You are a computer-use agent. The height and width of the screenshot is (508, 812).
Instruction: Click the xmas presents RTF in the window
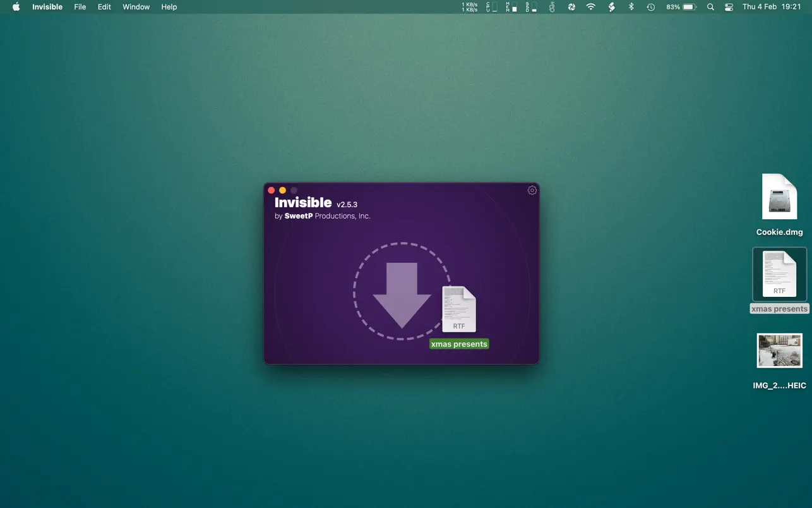459,310
